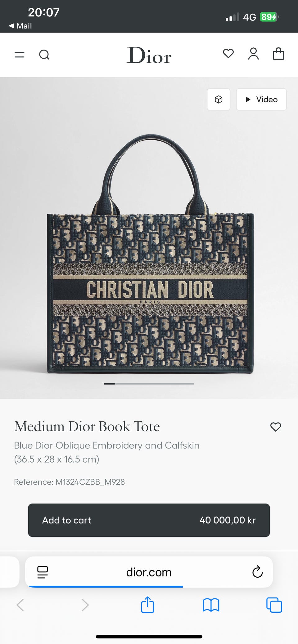Click the image carousel progress indicator
This screenshot has width=298, height=644.
[x=149, y=384]
